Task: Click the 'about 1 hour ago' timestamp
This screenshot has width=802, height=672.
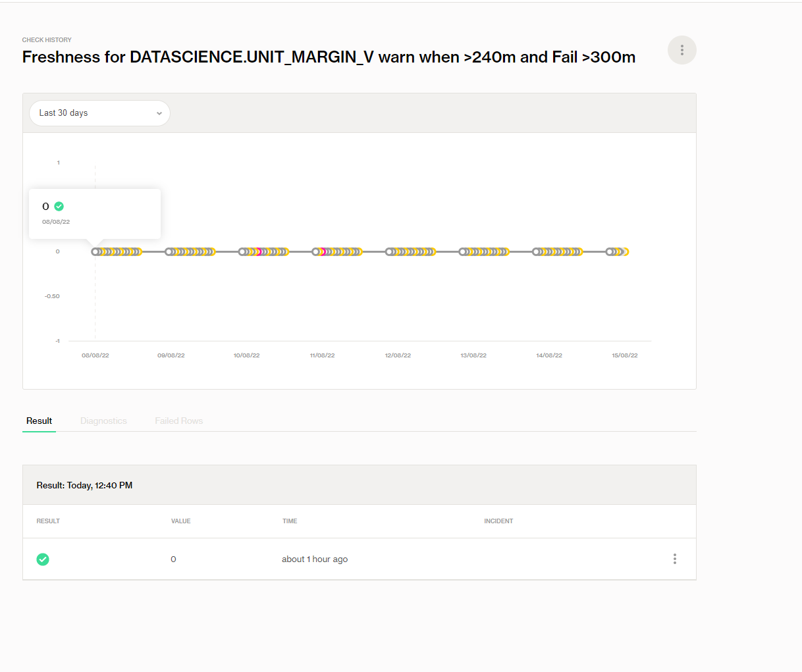Action: click(x=315, y=559)
